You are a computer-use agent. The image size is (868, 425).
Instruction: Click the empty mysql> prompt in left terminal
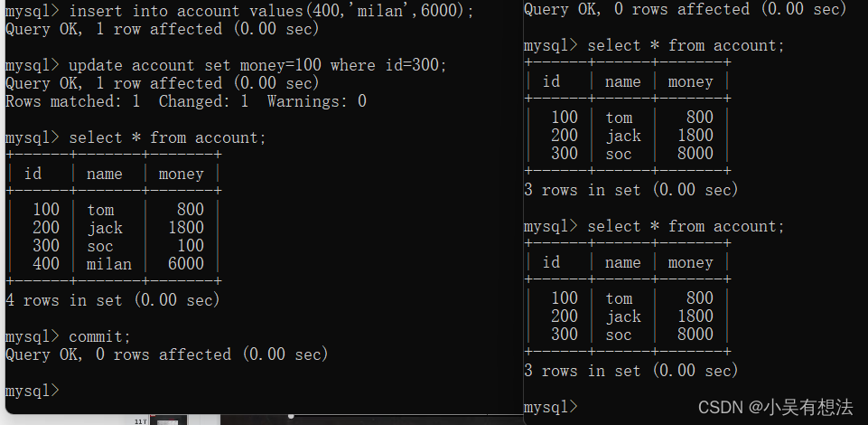[33, 391]
